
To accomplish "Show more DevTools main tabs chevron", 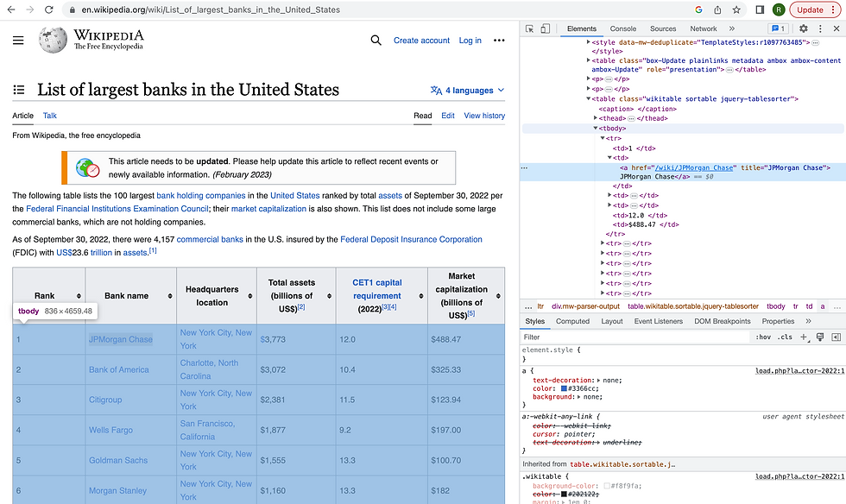I will point(732,28).
